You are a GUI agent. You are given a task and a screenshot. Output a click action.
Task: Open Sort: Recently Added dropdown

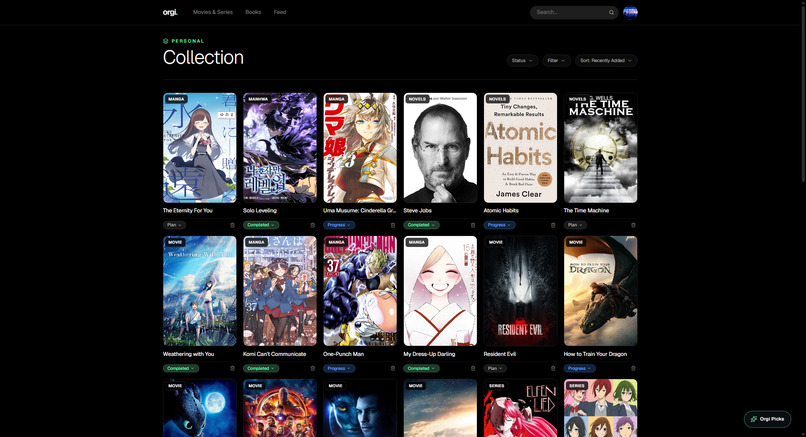coord(606,61)
